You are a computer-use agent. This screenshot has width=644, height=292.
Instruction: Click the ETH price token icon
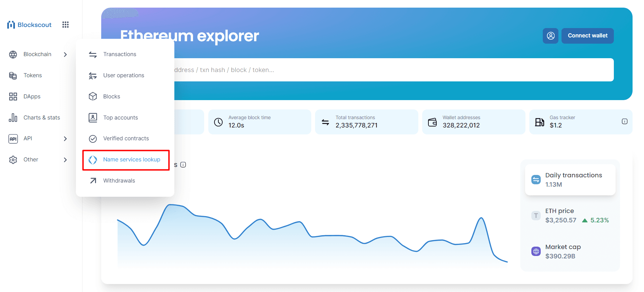click(536, 216)
